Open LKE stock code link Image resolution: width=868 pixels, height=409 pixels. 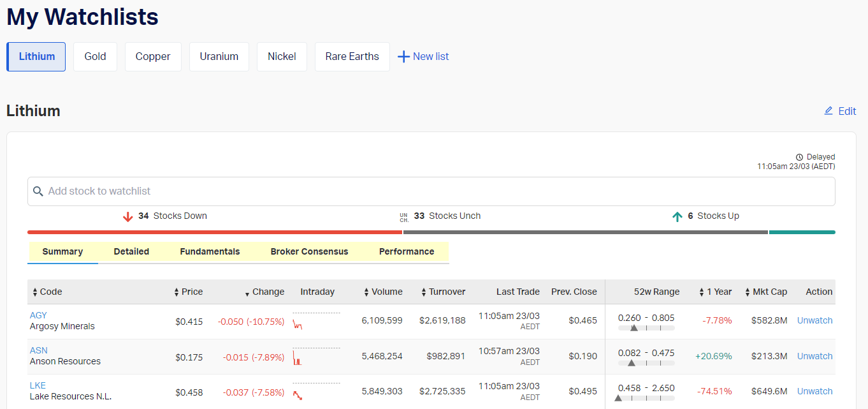click(x=38, y=385)
